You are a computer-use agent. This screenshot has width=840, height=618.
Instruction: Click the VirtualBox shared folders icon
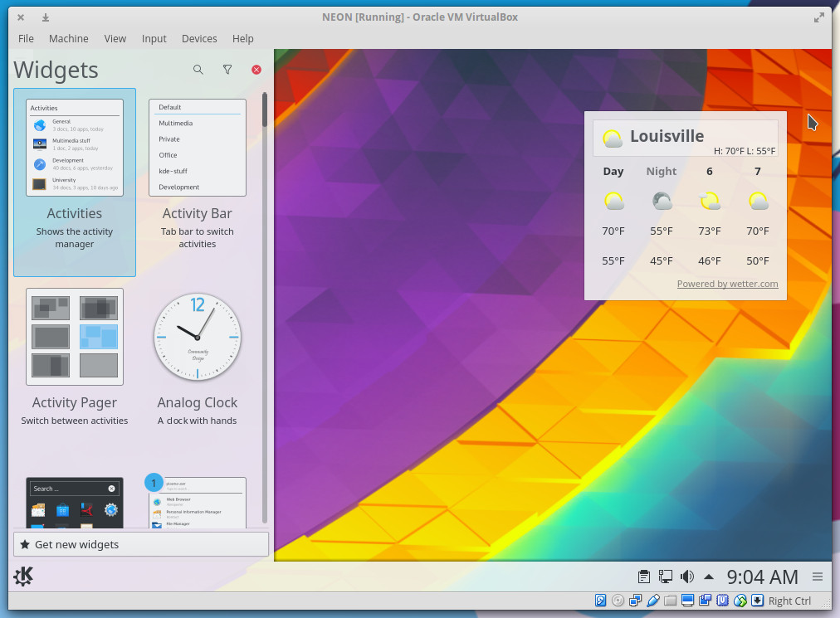click(670, 601)
